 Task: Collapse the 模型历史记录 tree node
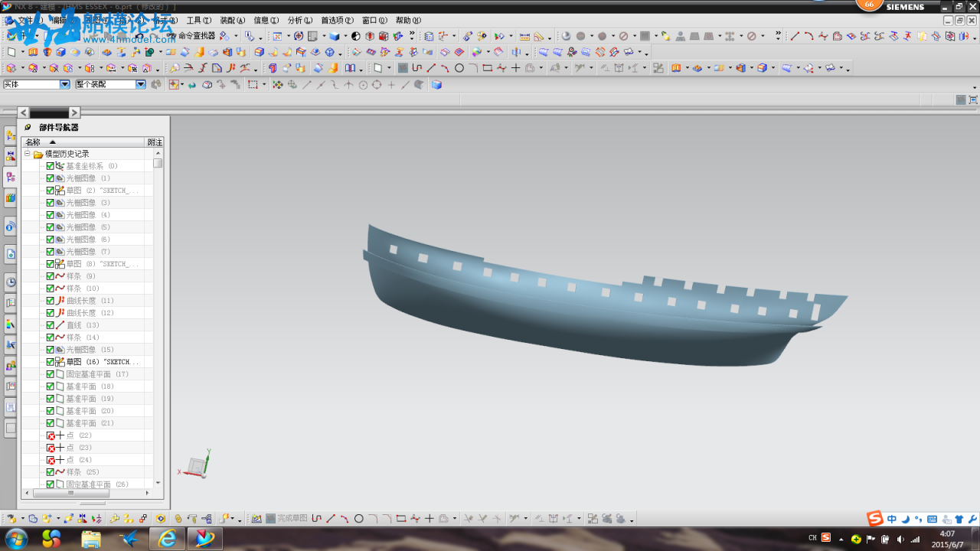28,154
